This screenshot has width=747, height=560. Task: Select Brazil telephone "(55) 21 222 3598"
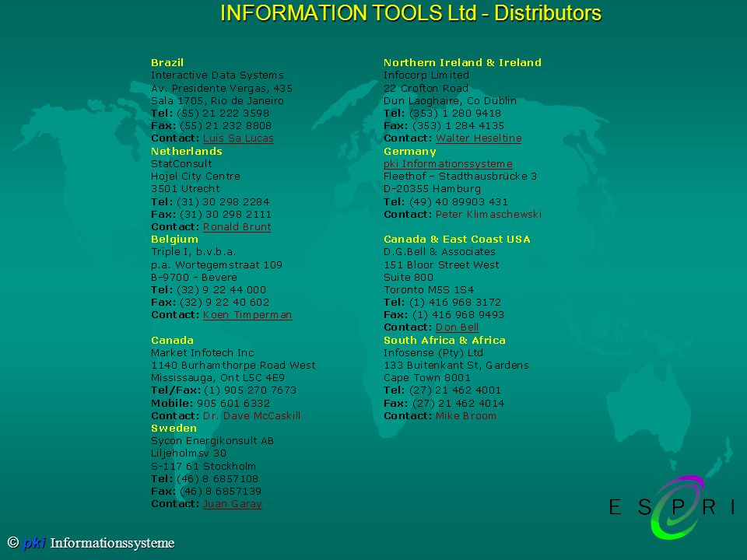point(223,114)
